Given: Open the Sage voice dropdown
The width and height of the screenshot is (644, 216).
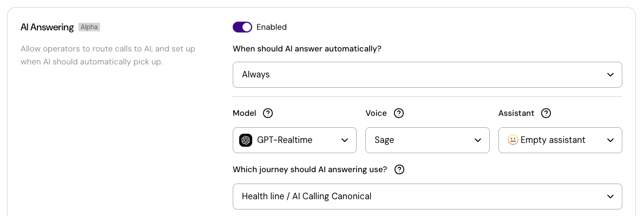Looking at the screenshot, I should click(x=427, y=140).
